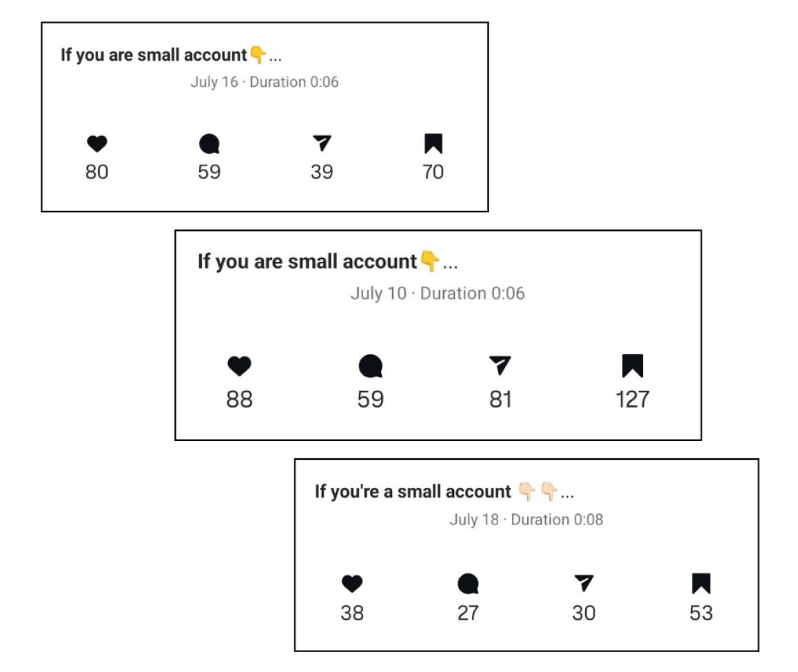Open the "If you're a small account" title
This screenshot has width=798, height=672.
click(444, 492)
